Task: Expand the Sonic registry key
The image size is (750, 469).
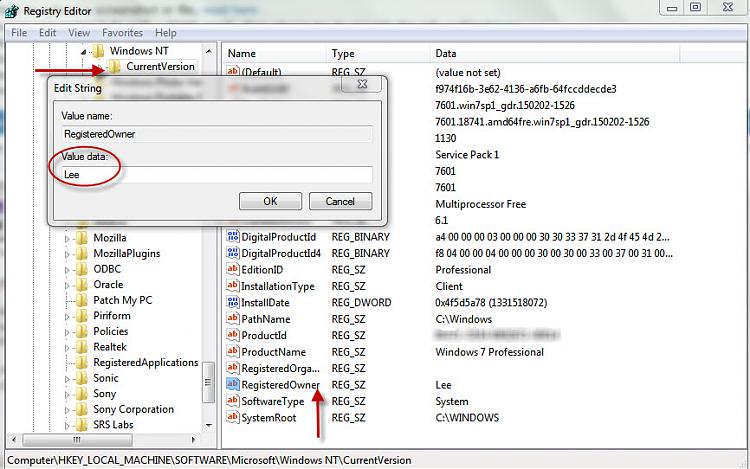Action: click(x=67, y=379)
